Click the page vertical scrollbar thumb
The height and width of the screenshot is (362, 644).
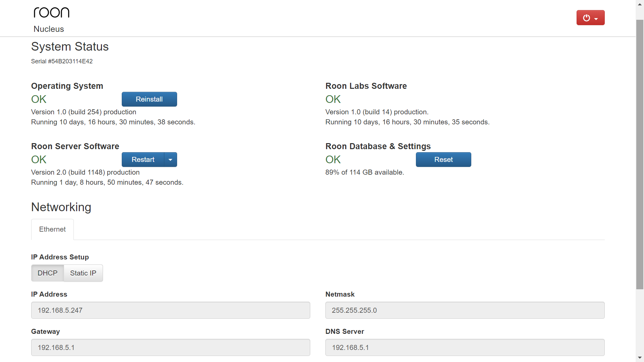(x=640, y=154)
